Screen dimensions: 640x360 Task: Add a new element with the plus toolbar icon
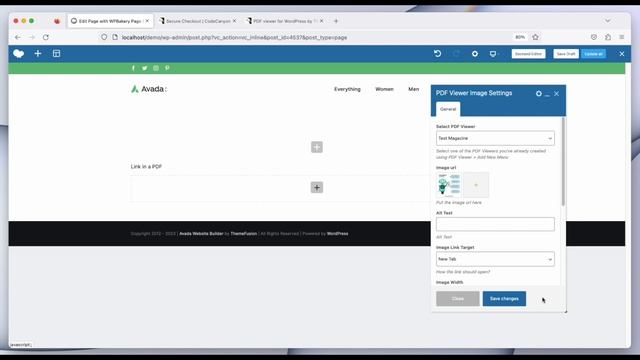(38, 53)
